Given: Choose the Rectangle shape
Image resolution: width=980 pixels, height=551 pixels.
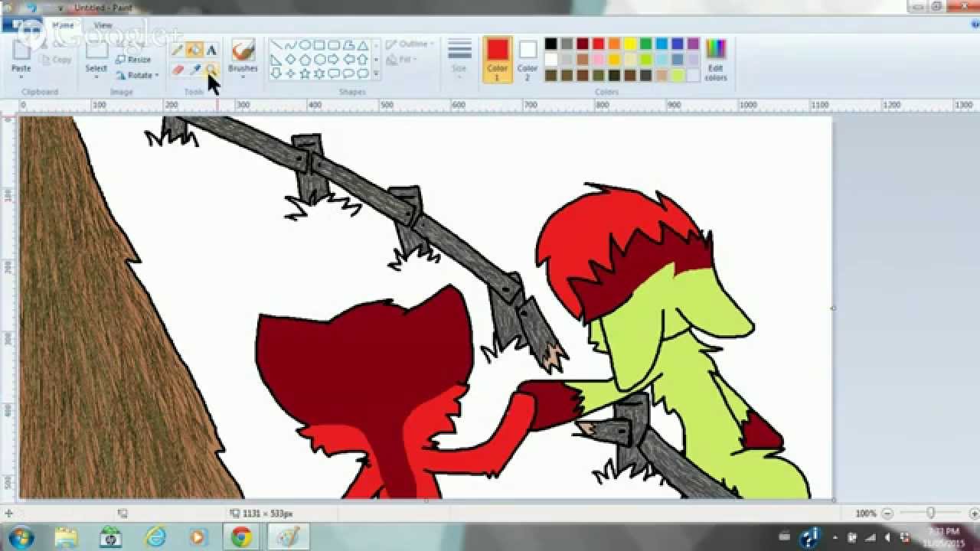Looking at the screenshot, I should coord(319,45).
